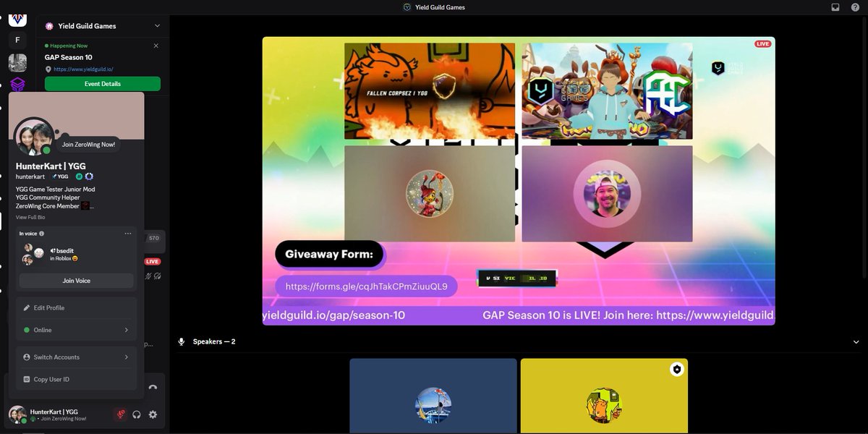
Task: Click the red character avatar in stream
Action: (x=430, y=194)
